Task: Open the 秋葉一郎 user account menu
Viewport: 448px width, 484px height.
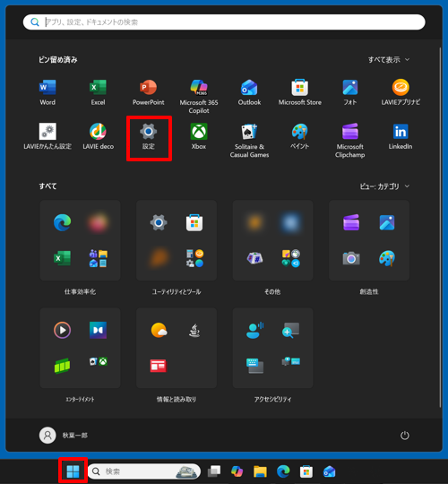Action: click(x=64, y=436)
